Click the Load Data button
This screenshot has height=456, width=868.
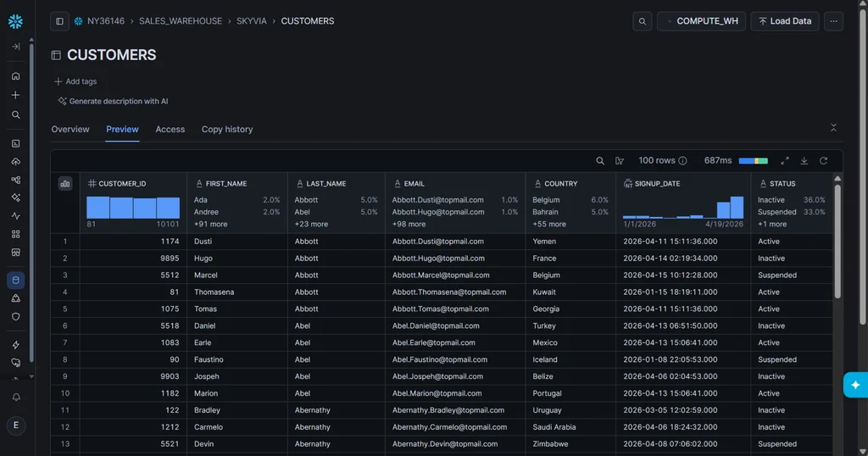[784, 21]
